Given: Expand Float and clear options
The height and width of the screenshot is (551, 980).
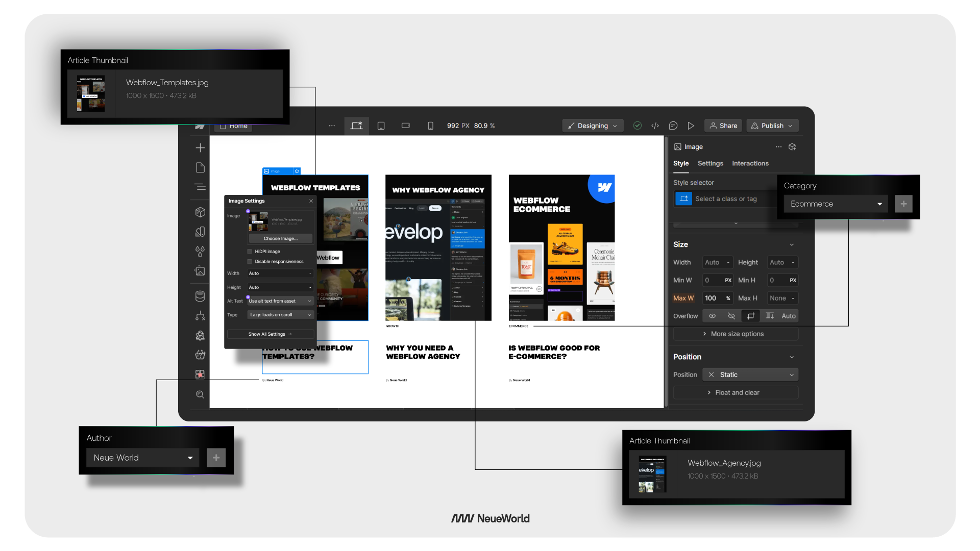Looking at the screenshot, I should click(x=736, y=392).
